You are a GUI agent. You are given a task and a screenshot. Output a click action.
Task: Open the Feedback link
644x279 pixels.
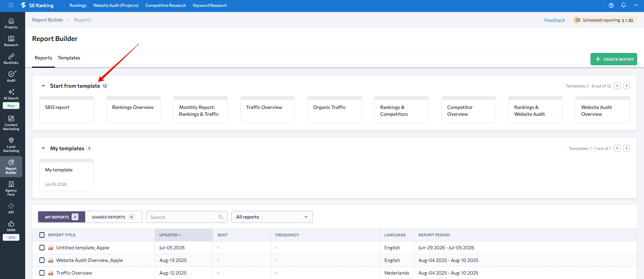[x=554, y=20]
